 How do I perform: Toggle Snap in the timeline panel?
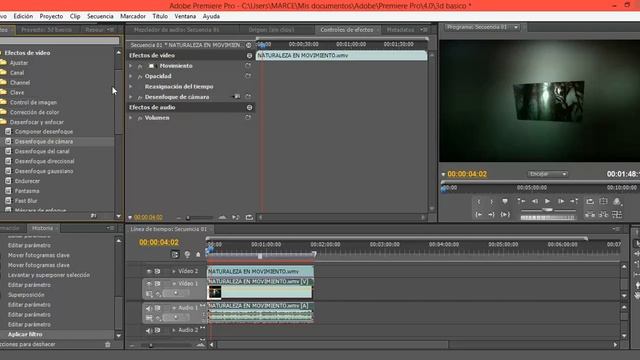(x=175, y=255)
